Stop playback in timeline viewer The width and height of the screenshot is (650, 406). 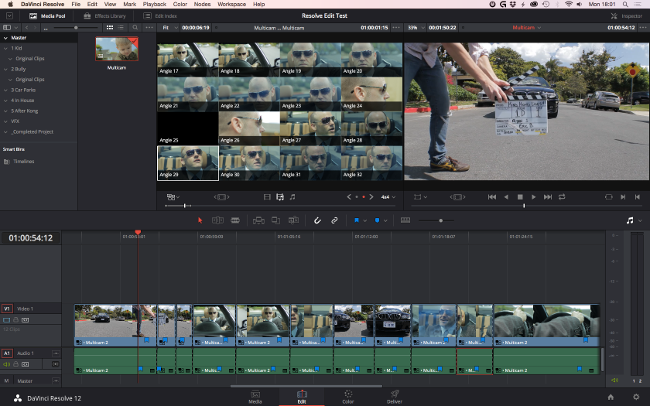point(520,197)
